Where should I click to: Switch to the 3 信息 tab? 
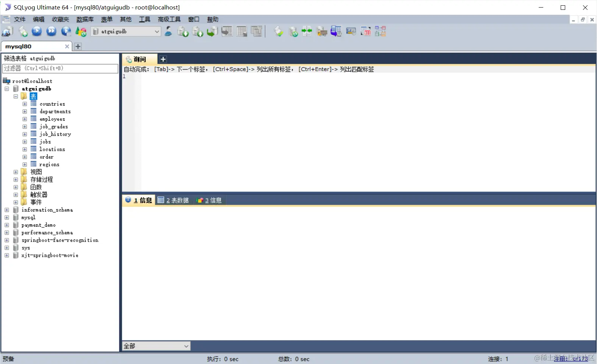209,200
